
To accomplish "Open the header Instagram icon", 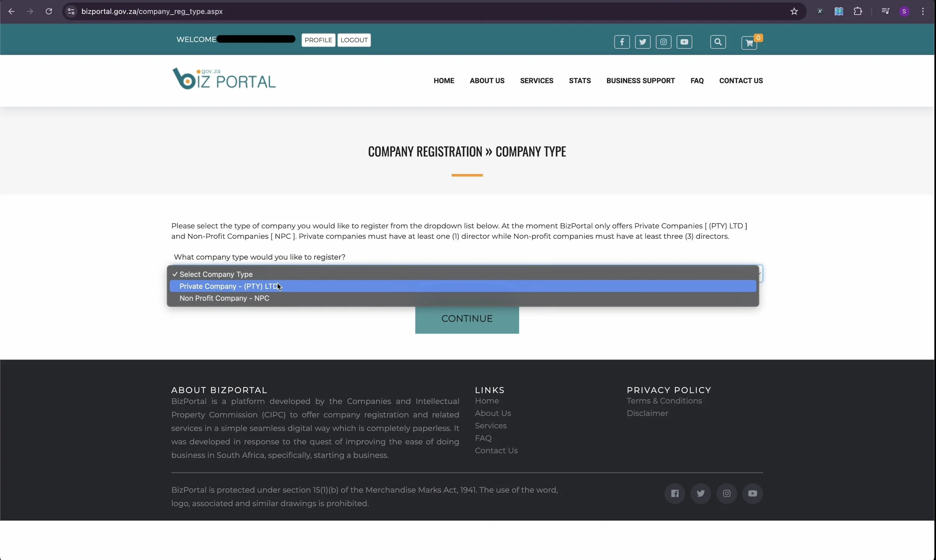I will point(663,42).
